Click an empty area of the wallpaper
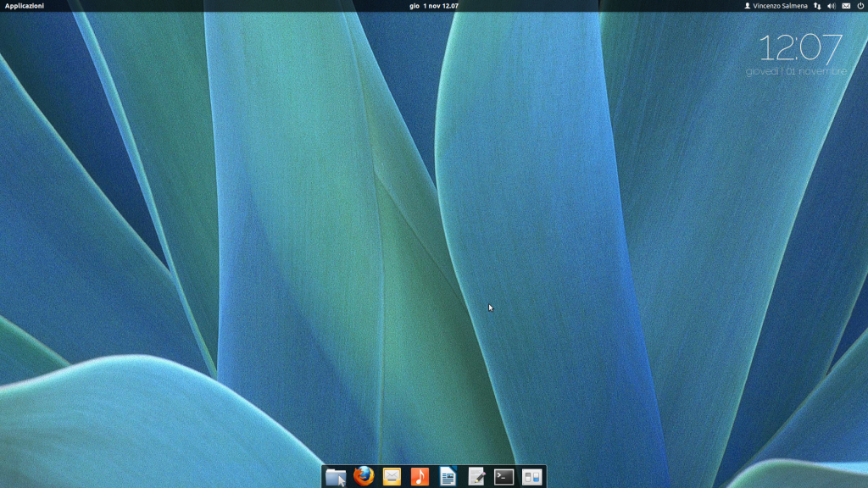This screenshot has width=868, height=488. (254, 254)
